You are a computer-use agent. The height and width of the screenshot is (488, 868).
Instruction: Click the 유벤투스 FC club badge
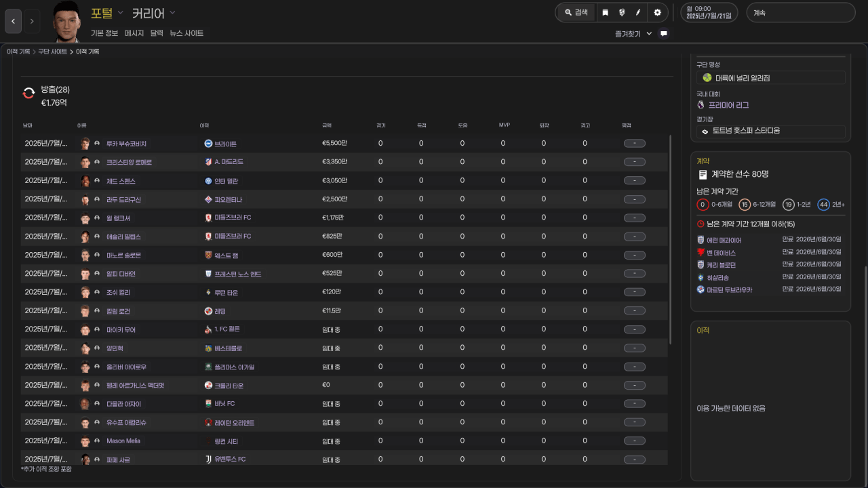[x=208, y=459]
